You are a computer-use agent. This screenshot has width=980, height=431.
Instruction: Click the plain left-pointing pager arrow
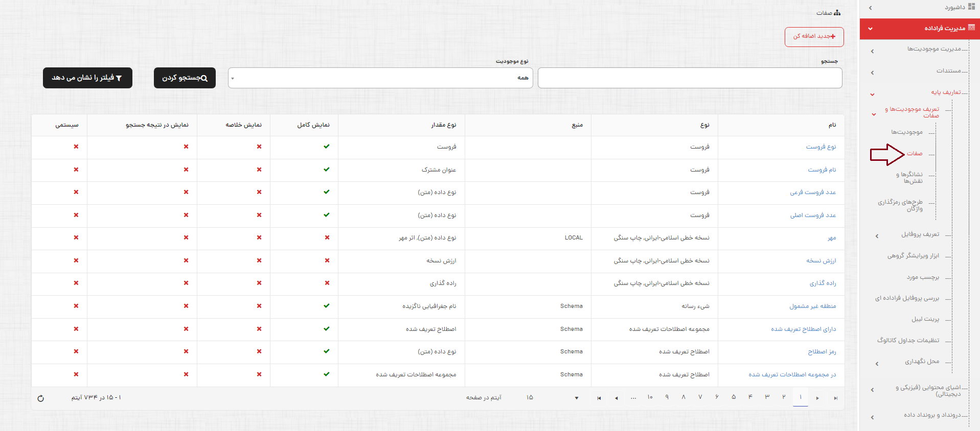pos(617,398)
